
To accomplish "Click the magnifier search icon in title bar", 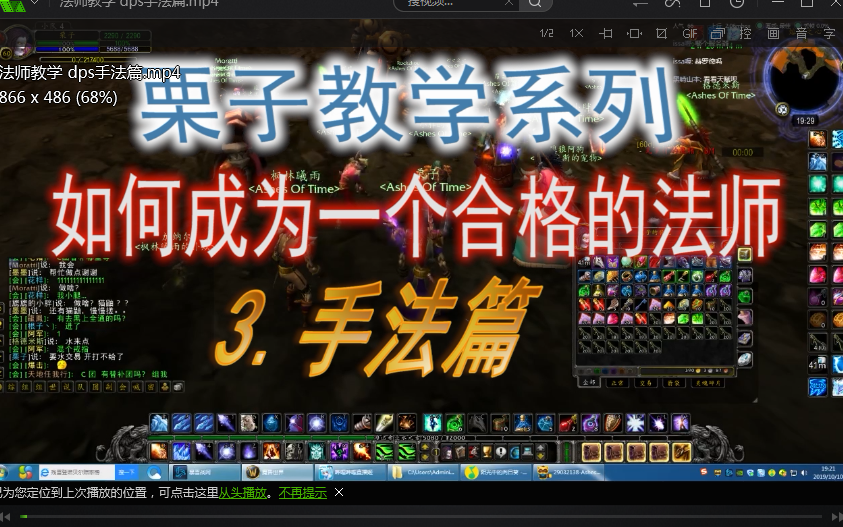I will (x=535, y=3).
